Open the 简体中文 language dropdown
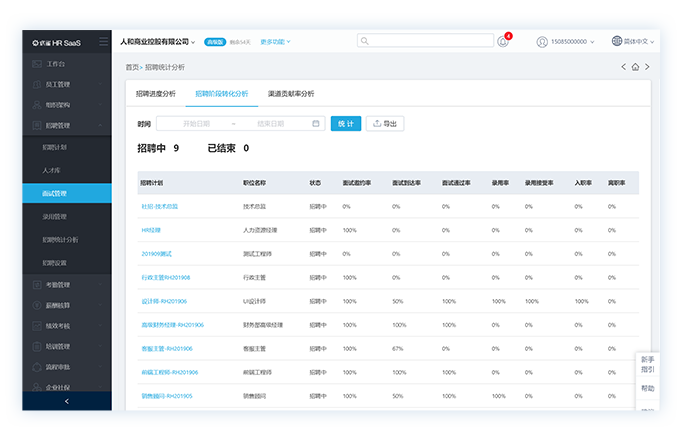The width and height of the screenshot is (687, 436). [639, 42]
